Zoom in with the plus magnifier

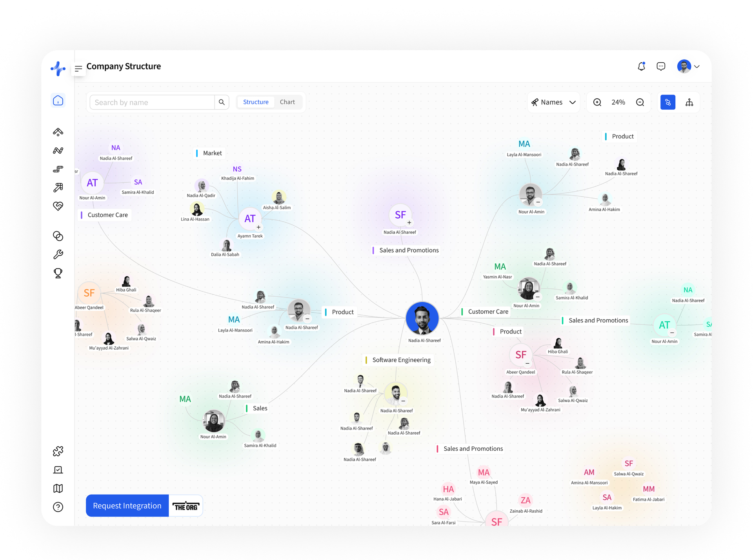(597, 102)
